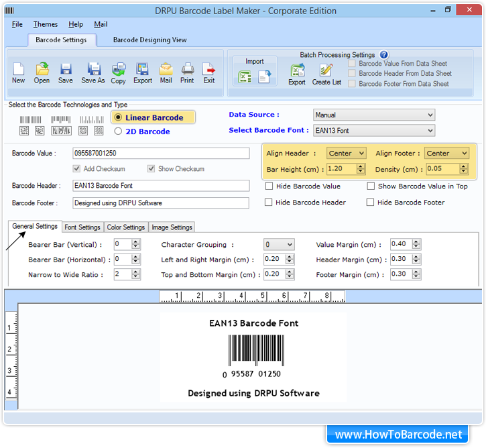486x448 pixels.
Task: Select the second linear barcode sample thumbnail
Action: (x=61, y=119)
